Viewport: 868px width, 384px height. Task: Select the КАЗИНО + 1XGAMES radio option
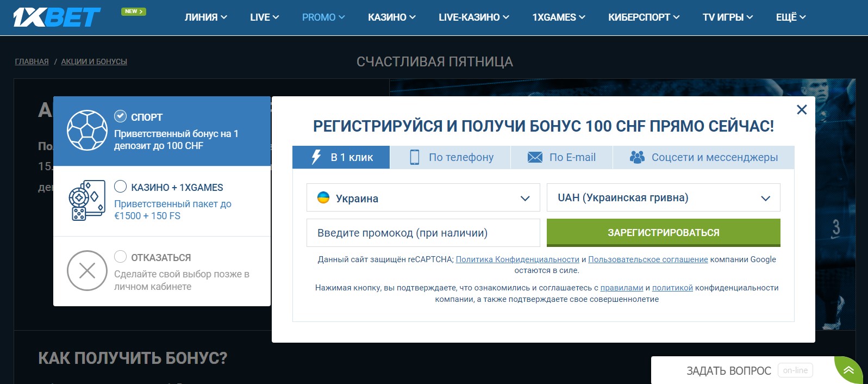click(120, 186)
